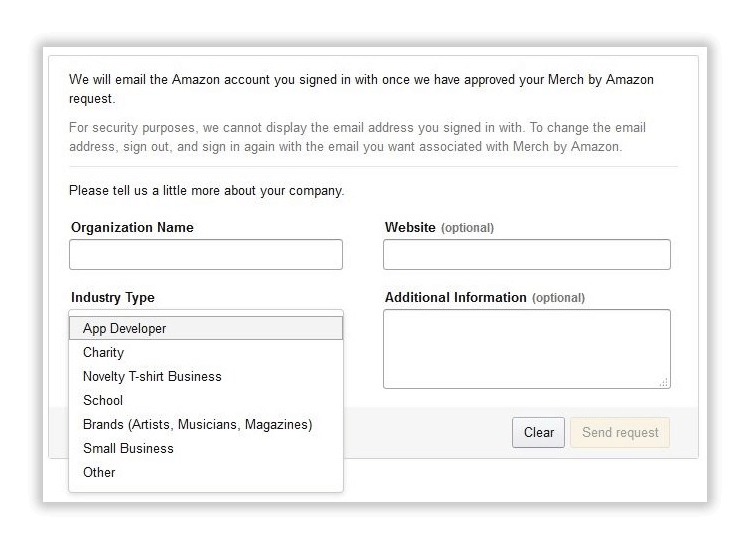Click the Organization Name input field
Viewport: 750px width, 550px height.
pos(206,254)
